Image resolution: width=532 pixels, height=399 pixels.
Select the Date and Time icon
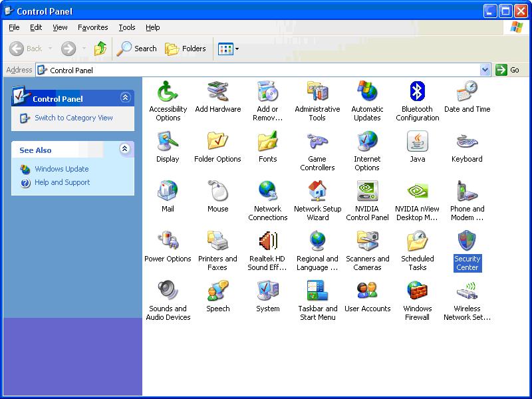[467, 96]
